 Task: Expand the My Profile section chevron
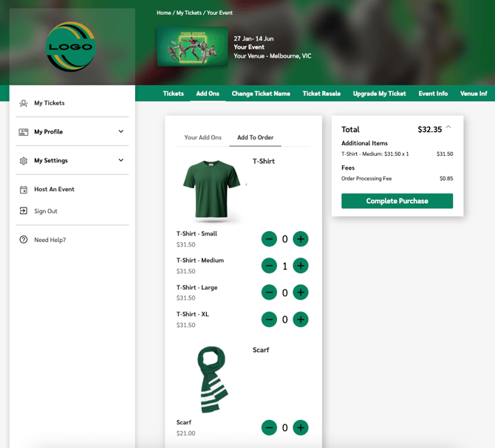pyautogui.click(x=121, y=132)
